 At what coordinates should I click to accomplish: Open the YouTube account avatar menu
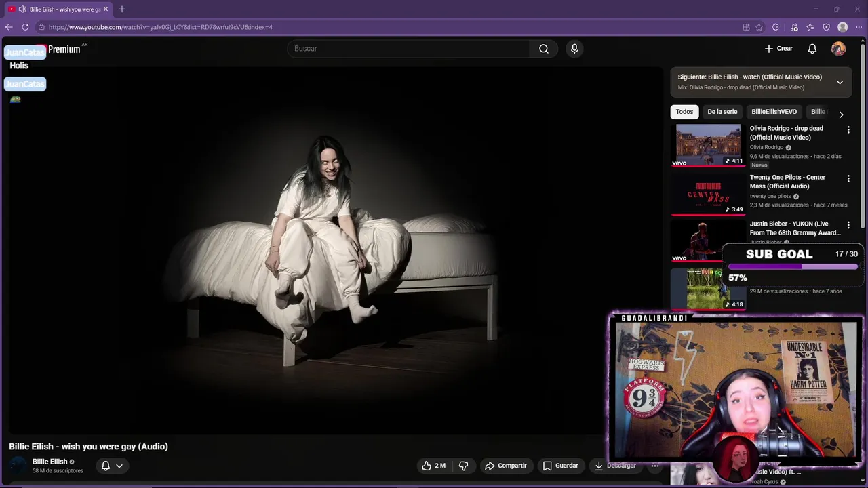[x=839, y=49]
